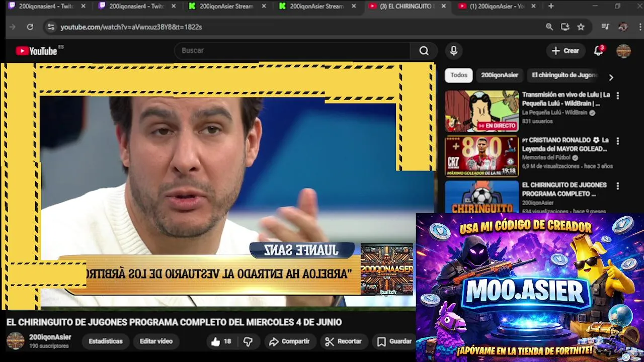The image size is (644, 362).
Task: Open site information icon in address bar
Action: click(50, 27)
